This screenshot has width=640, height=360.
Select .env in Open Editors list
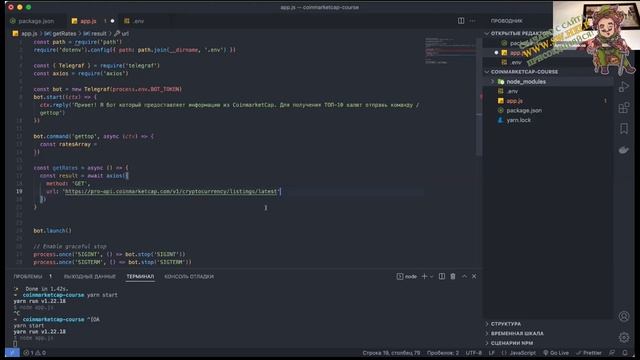(x=516, y=62)
